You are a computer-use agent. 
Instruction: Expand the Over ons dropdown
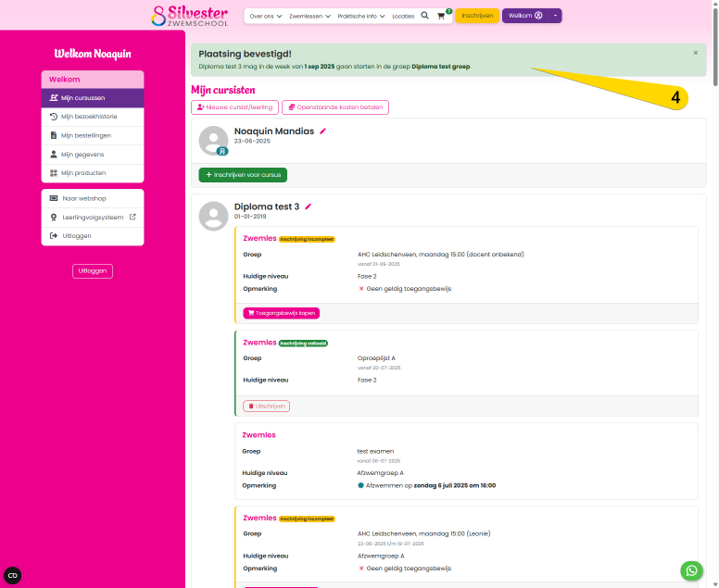266,16
